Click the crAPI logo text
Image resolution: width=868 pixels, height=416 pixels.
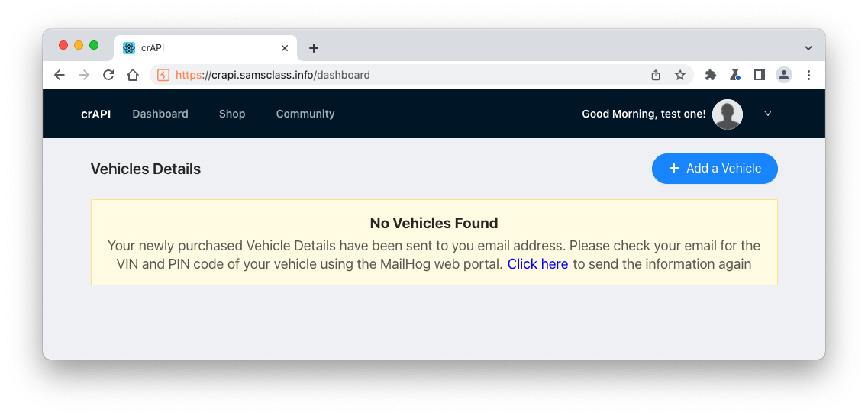pyautogui.click(x=96, y=114)
